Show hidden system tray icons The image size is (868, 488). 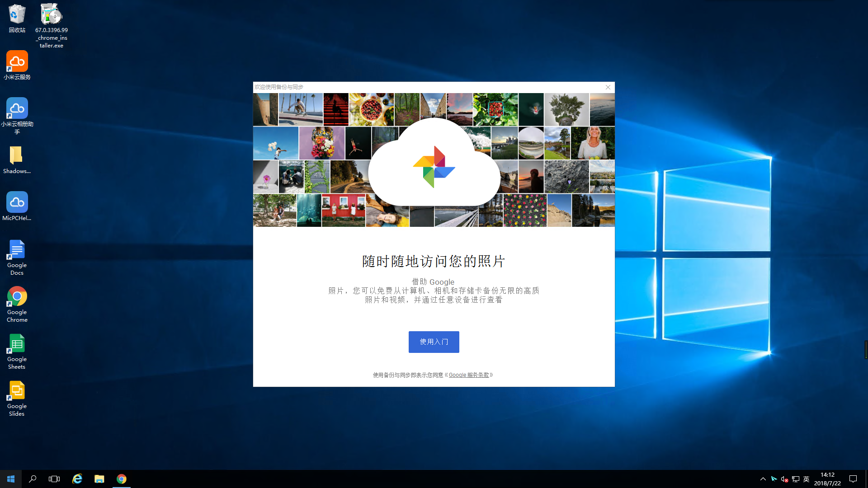[763, 479]
